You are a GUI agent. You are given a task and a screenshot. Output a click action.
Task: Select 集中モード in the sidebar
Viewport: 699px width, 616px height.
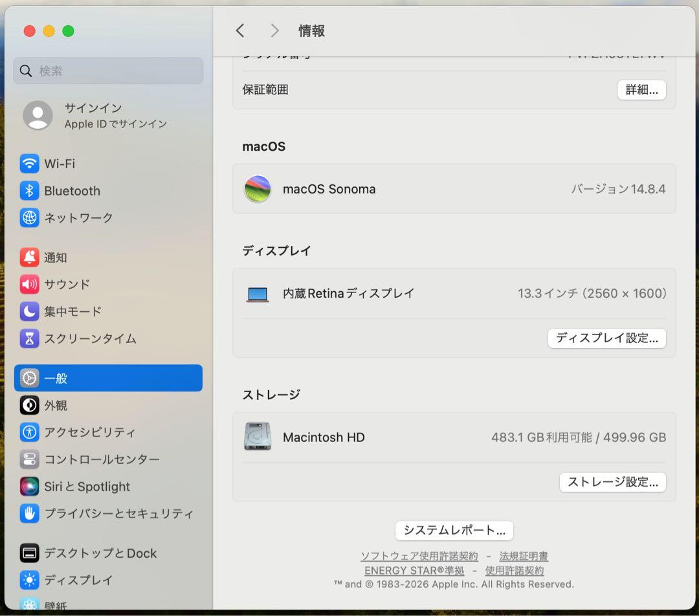click(x=108, y=311)
